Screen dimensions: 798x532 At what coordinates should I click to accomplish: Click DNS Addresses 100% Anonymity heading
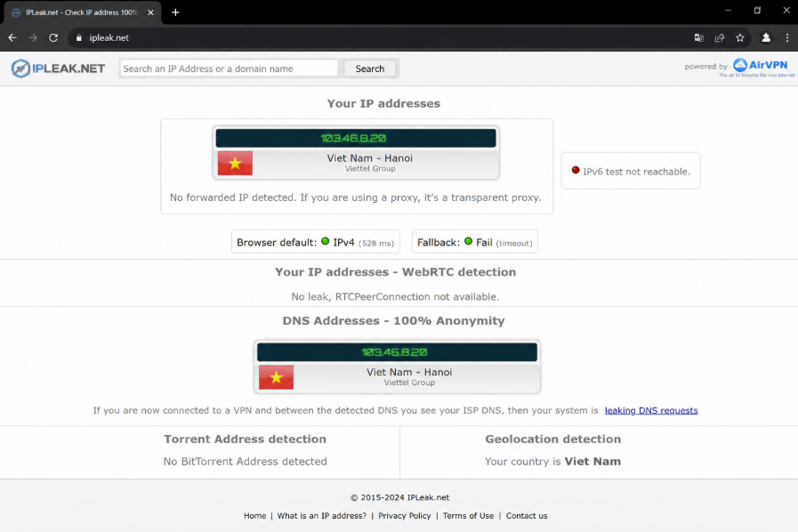click(x=394, y=321)
